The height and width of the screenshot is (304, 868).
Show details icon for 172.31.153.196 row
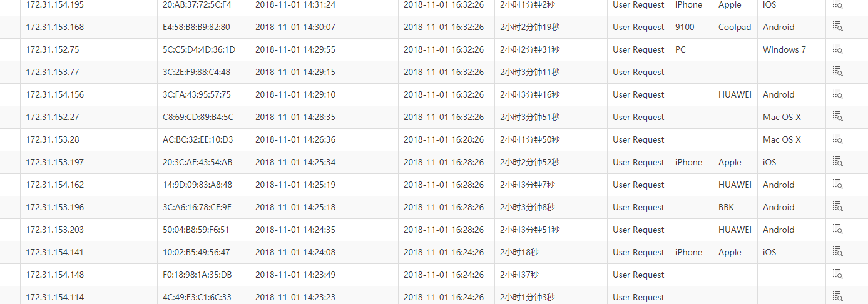837,206
